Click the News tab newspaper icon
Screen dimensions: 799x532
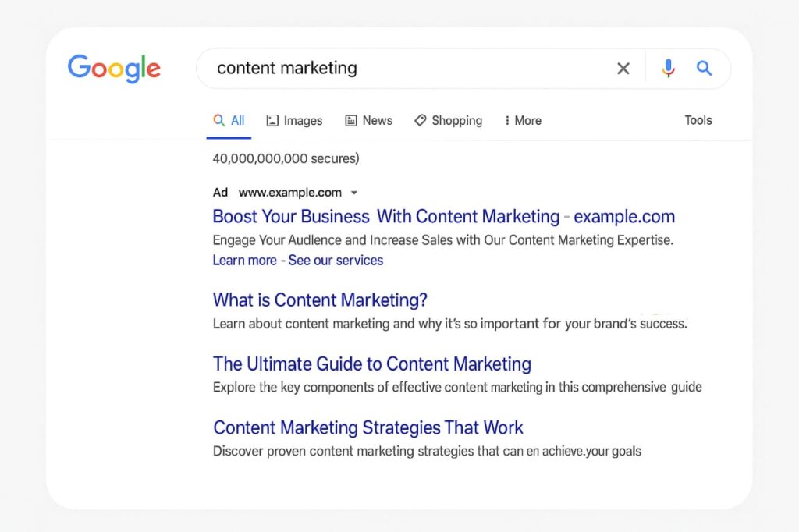tap(351, 121)
